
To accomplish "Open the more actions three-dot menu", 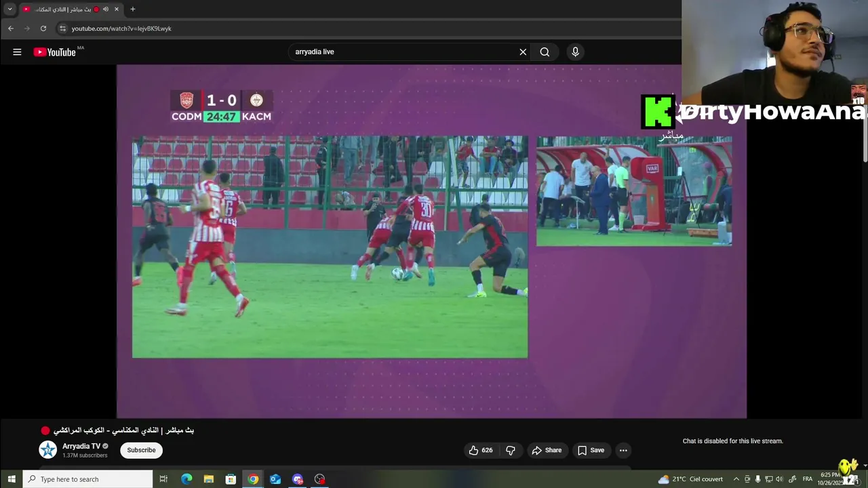I will (623, 450).
